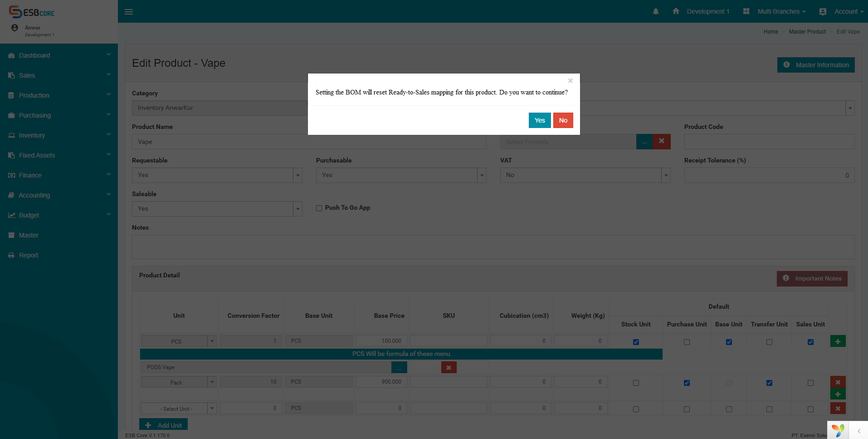Click the Finance sidebar icon
Image resolution: width=868 pixels, height=439 pixels.
pyautogui.click(x=11, y=175)
